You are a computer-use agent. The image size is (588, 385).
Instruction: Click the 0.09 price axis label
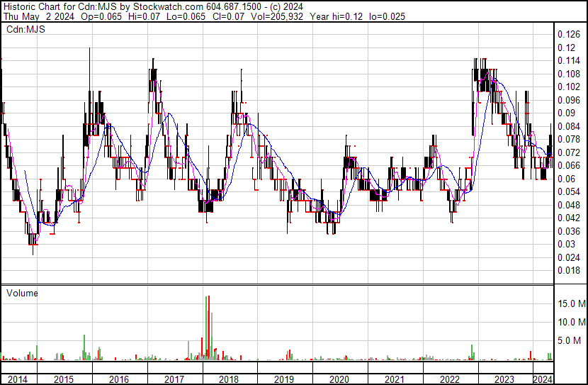tap(566, 113)
